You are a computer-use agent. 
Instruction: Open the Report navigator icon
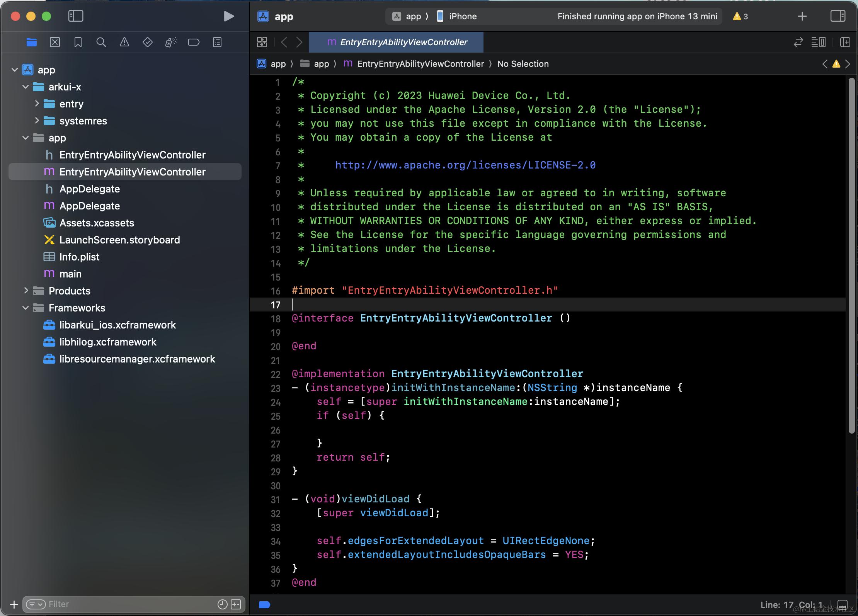pyautogui.click(x=217, y=42)
